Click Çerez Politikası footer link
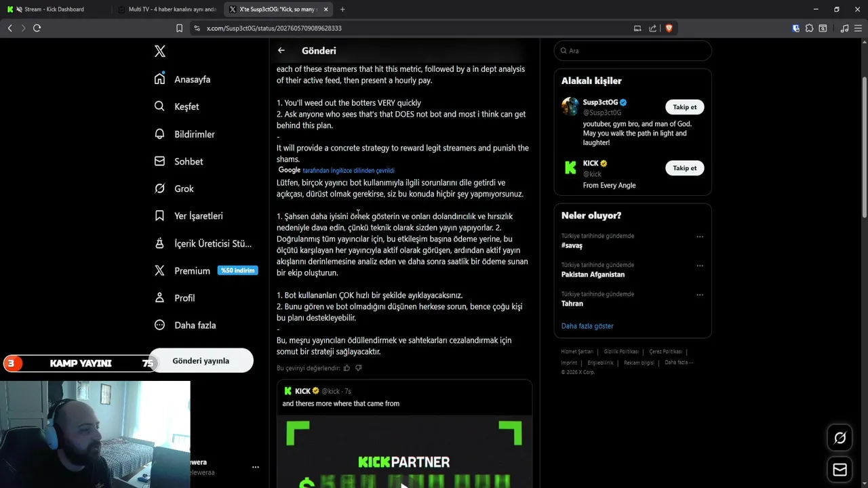Viewport: 868px width, 488px height. pyautogui.click(x=665, y=352)
